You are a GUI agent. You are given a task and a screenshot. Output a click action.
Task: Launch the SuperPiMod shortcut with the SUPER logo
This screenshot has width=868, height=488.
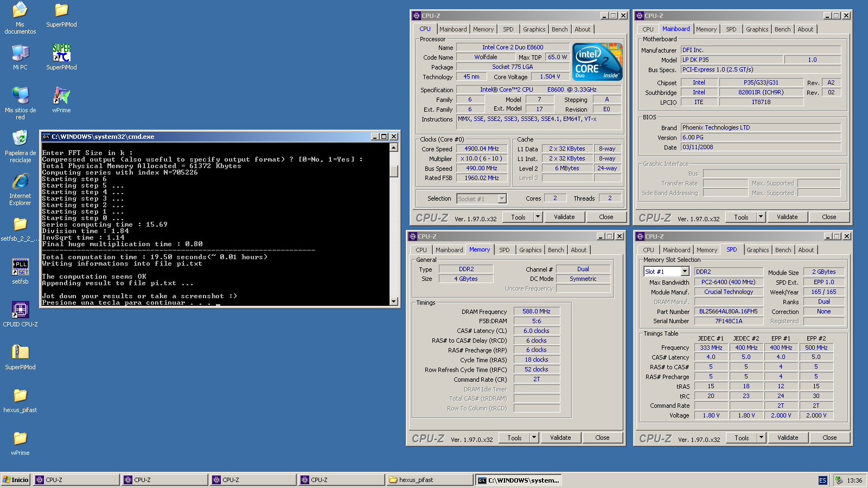pos(61,53)
